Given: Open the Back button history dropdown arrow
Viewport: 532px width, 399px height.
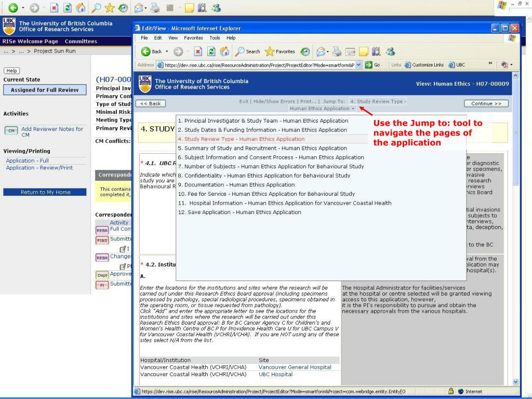Looking at the screenshot, I should [x=167, y=51].
